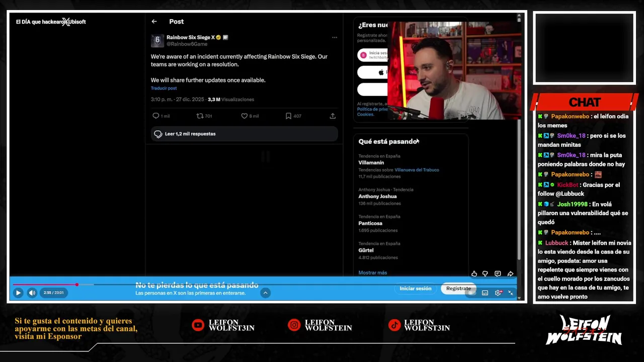Screen dimensions: 644x362
Task: Open Villamanín trending topic
Action: coord(371,163)
